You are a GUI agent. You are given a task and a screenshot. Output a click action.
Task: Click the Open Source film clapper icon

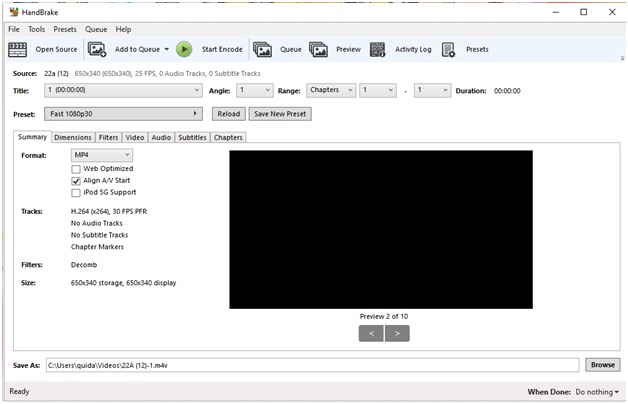coord(18,50)
